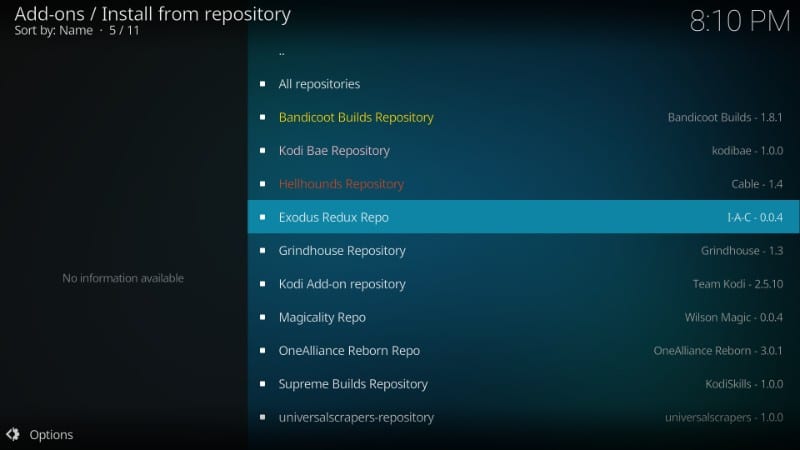Click bullet icon beside Exodus Redux Repo

[x=262, y=217]
